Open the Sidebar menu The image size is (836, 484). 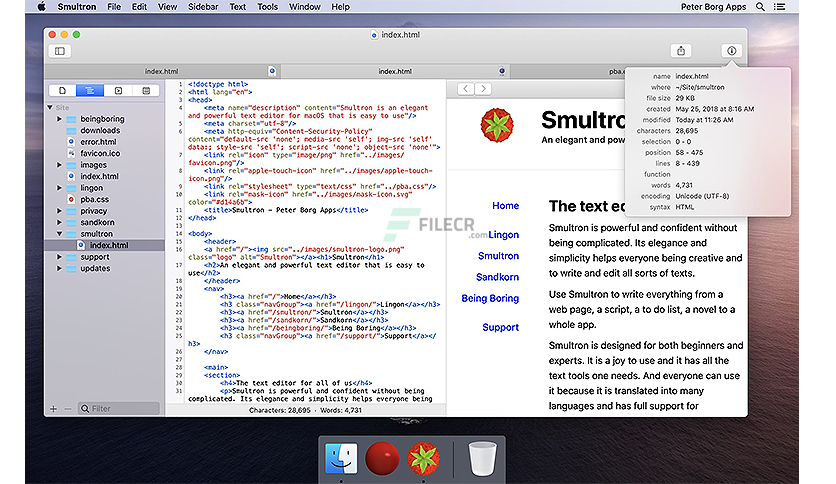coord(203,7)
